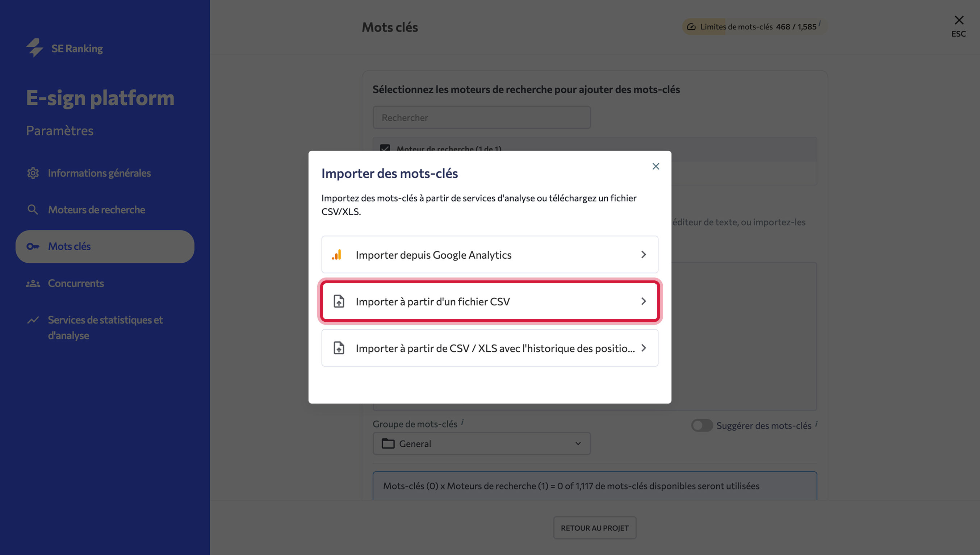Viewport: 980px width, 555px height.
Task: Click the RETOUR AU PROJET button
Action: tap(595, 528)
